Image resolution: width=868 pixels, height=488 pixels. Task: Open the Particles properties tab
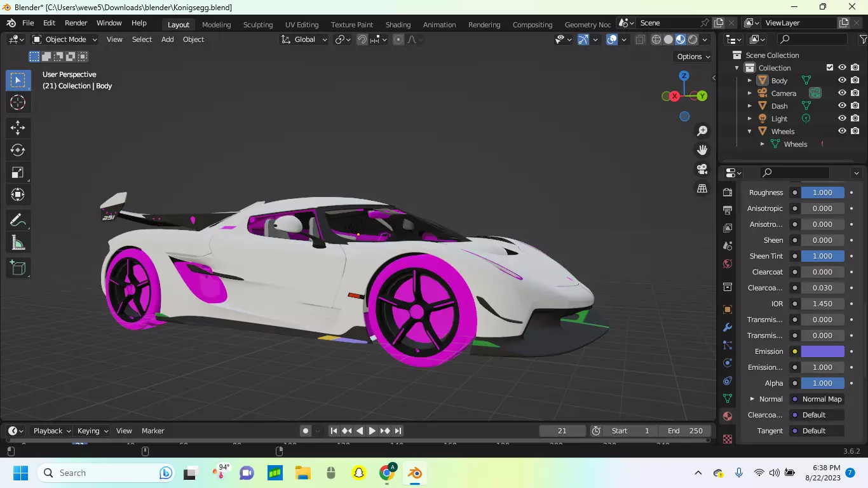pyautogui.click(x=728, y=345)
